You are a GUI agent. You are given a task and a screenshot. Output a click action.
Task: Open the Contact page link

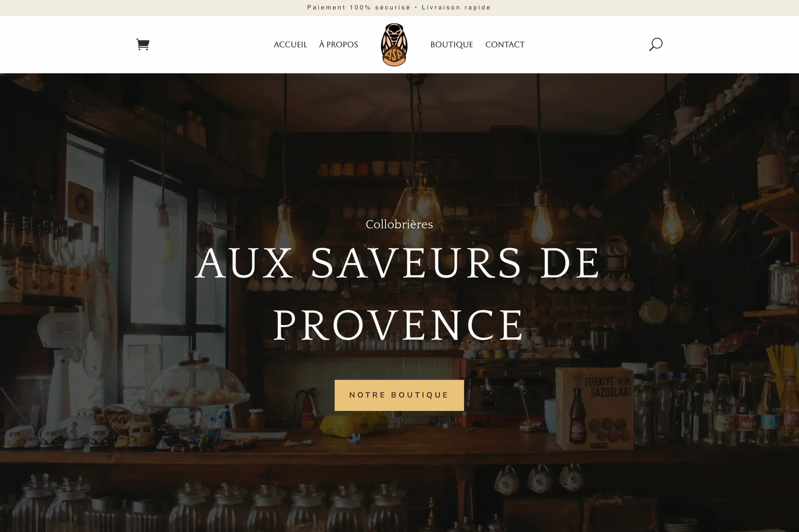point(504,45)
